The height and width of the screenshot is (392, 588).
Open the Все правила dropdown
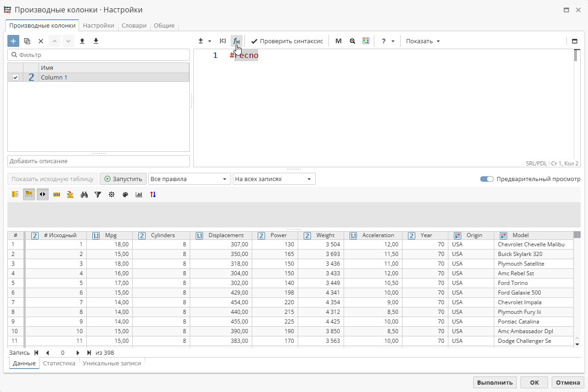189,179
